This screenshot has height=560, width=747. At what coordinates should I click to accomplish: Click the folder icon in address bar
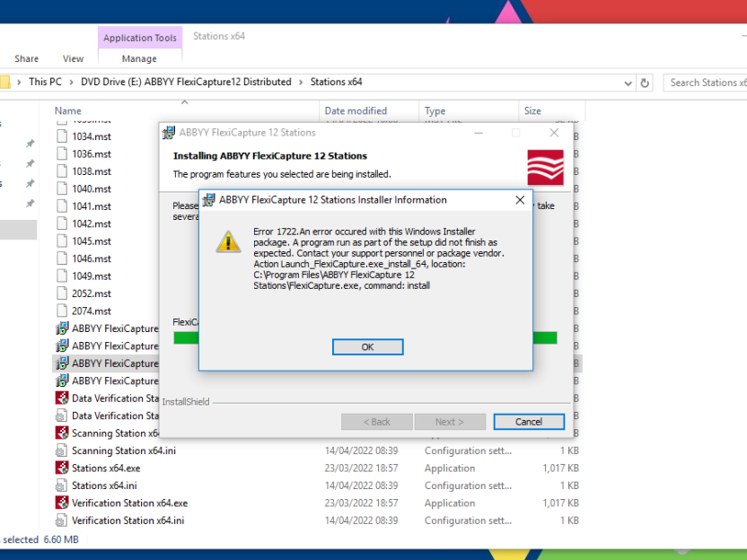point(4,82)
